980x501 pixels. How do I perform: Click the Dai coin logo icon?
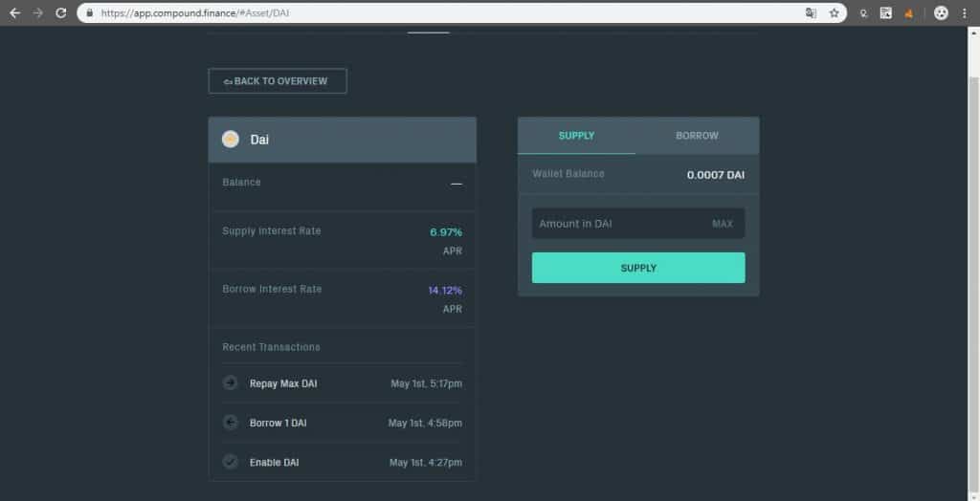tap(230, 139)
